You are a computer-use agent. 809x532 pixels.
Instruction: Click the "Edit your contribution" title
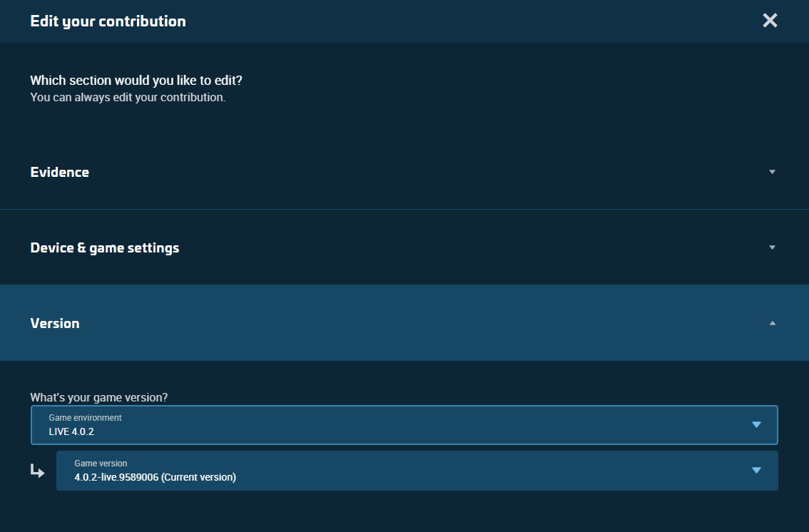pyautogui.click(x=108, y=21)
